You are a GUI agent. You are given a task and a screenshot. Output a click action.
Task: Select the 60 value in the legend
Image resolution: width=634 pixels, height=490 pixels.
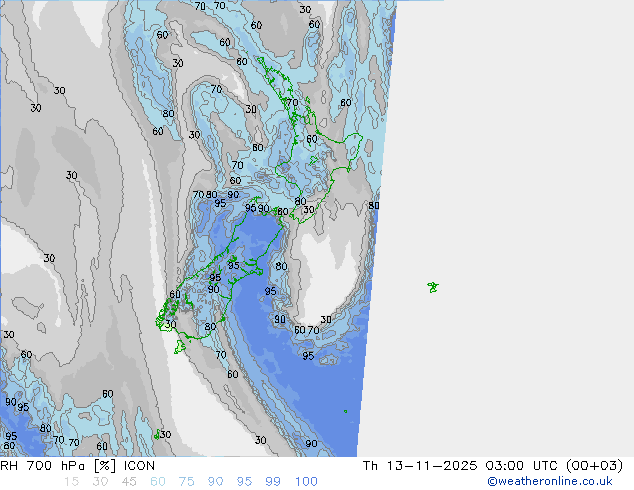click(157, 481)
